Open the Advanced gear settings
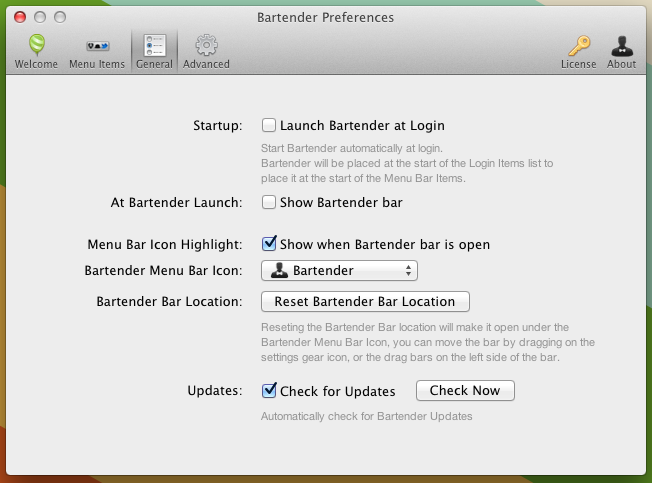Viewport: 652px width, 483px height. (206, 52)
